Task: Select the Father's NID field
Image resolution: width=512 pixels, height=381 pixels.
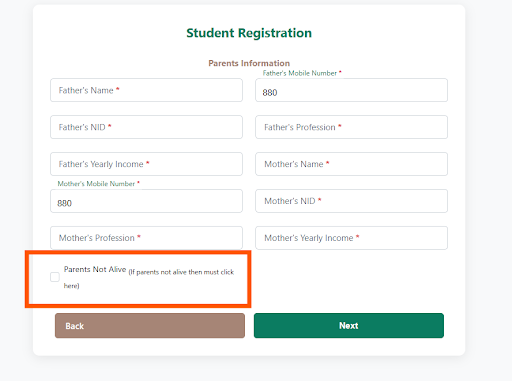Action: tap(146, 127)
